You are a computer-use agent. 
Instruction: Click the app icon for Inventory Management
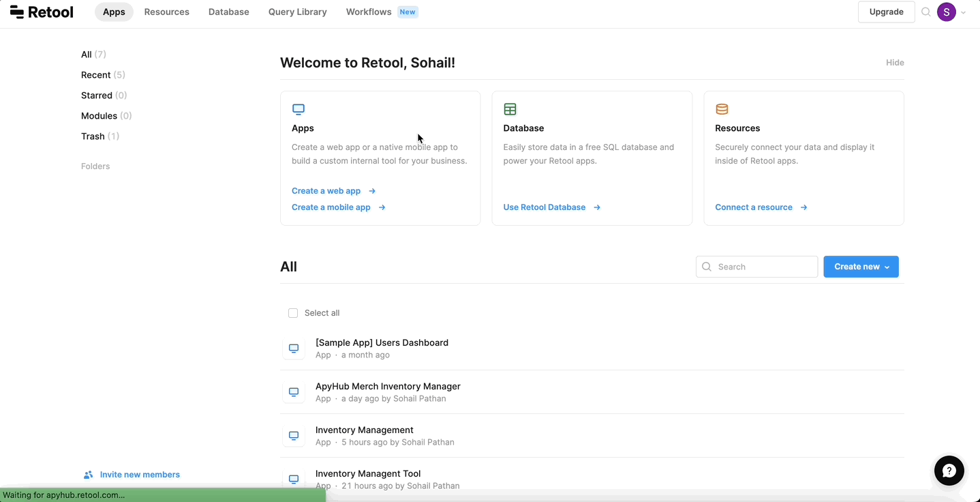click(294, 436)
